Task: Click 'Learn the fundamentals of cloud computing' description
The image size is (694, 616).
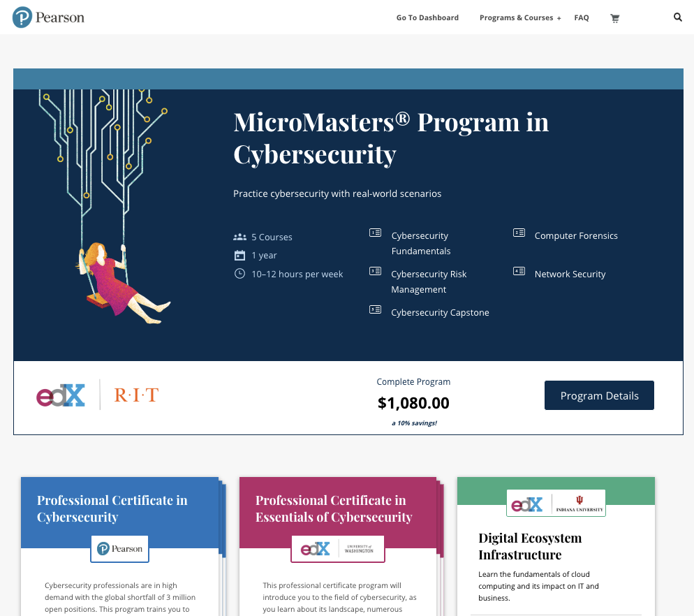Action: pos(538,586)
